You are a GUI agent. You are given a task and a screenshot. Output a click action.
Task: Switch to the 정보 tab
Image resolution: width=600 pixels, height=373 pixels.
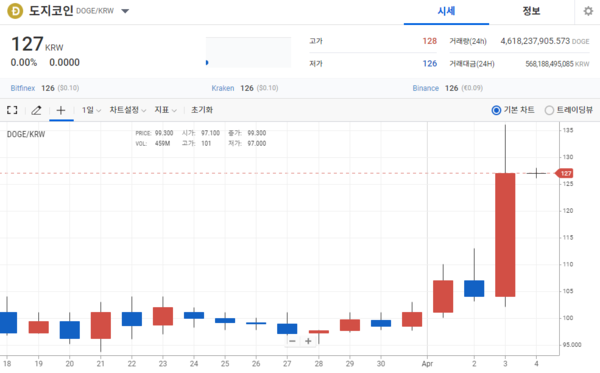coord(531,11)
